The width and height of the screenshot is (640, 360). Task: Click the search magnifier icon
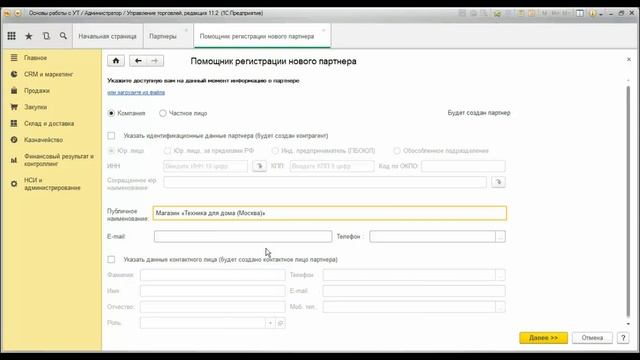tap(63, 36)
